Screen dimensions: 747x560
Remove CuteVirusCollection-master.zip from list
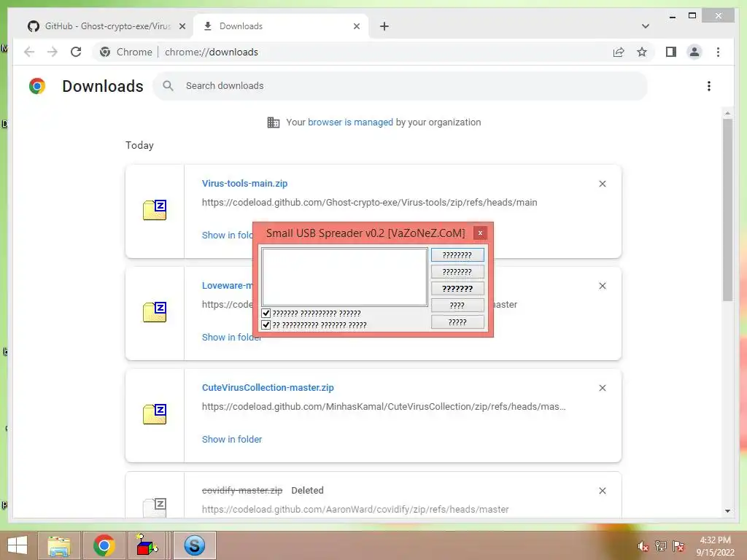[602, 388]
